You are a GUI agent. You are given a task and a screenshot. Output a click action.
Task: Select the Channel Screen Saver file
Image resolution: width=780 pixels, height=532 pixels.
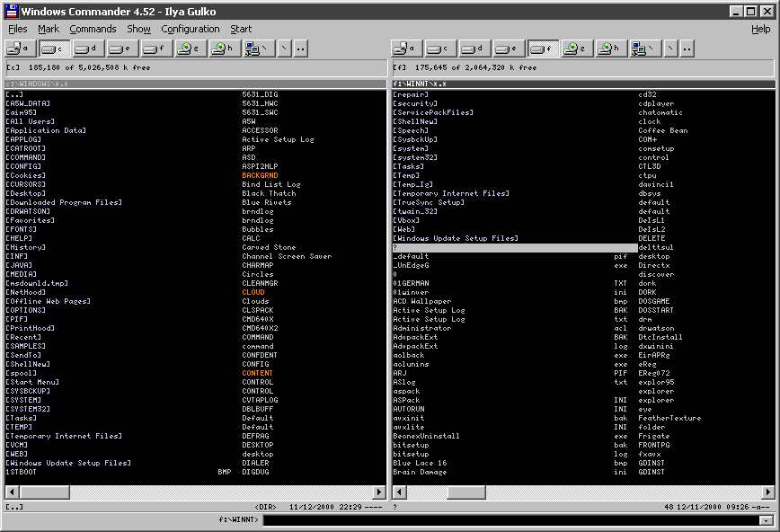[x=287, y=256]
